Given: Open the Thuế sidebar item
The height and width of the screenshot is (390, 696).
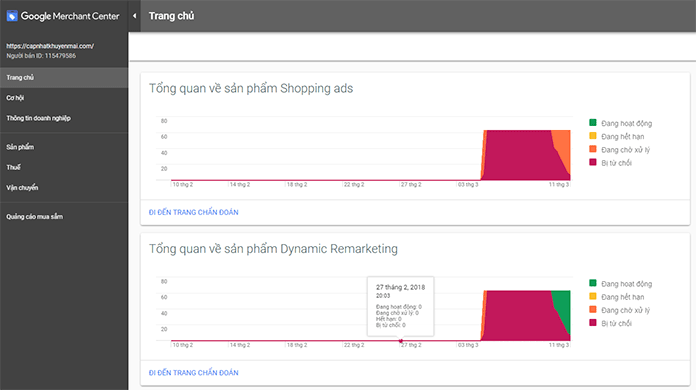Looking at the screenshot, I should [64, 167].
